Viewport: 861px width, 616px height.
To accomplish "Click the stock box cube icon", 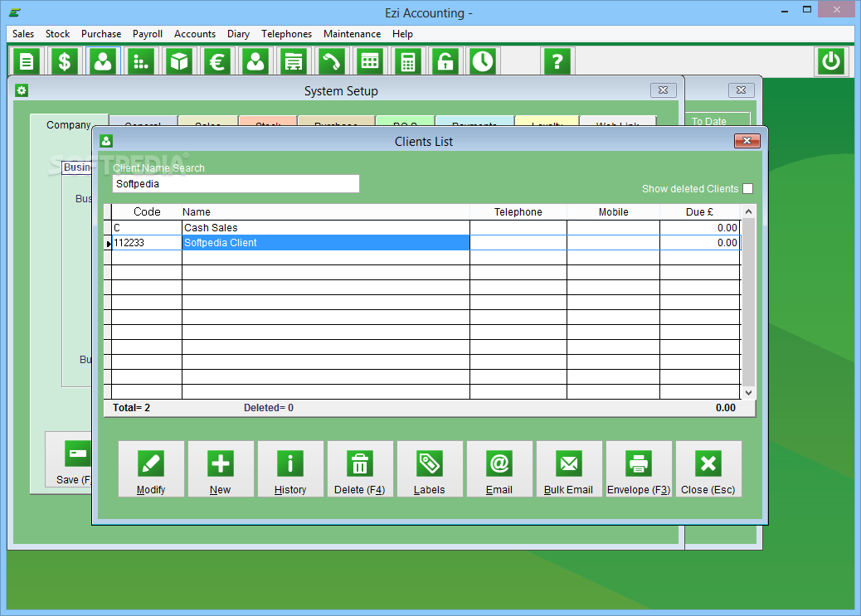I will click(x=179, y=61).
